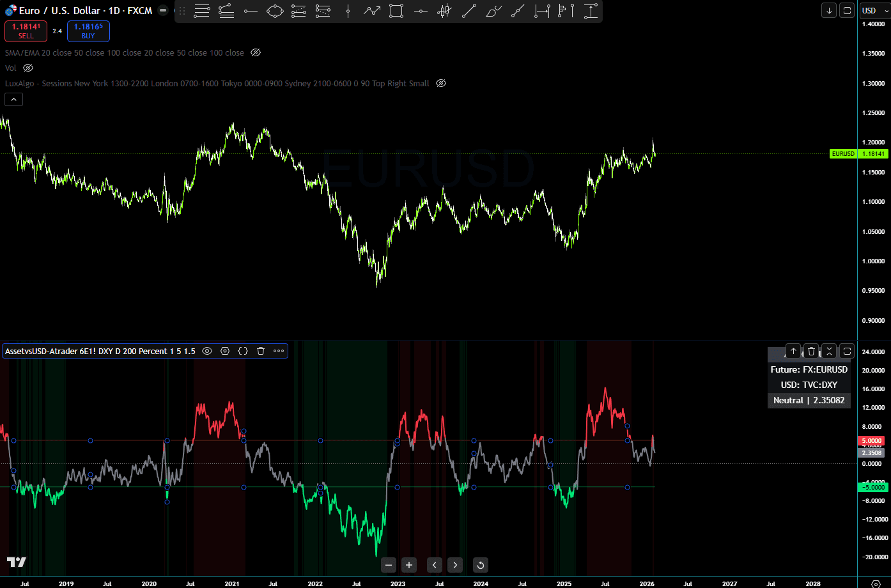
Task: Move the indicator pane up
Action: 793,351
